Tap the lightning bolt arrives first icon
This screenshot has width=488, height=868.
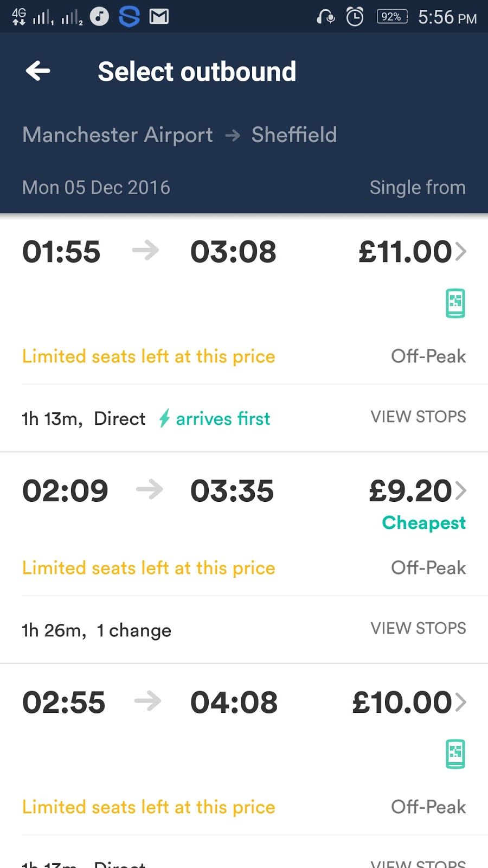[164, 418]
